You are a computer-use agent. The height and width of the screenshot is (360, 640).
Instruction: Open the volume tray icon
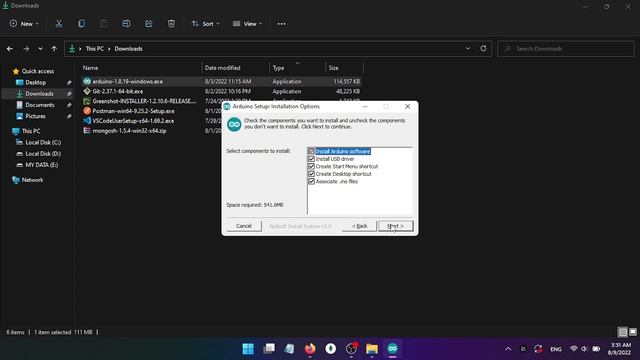(584, 349)
